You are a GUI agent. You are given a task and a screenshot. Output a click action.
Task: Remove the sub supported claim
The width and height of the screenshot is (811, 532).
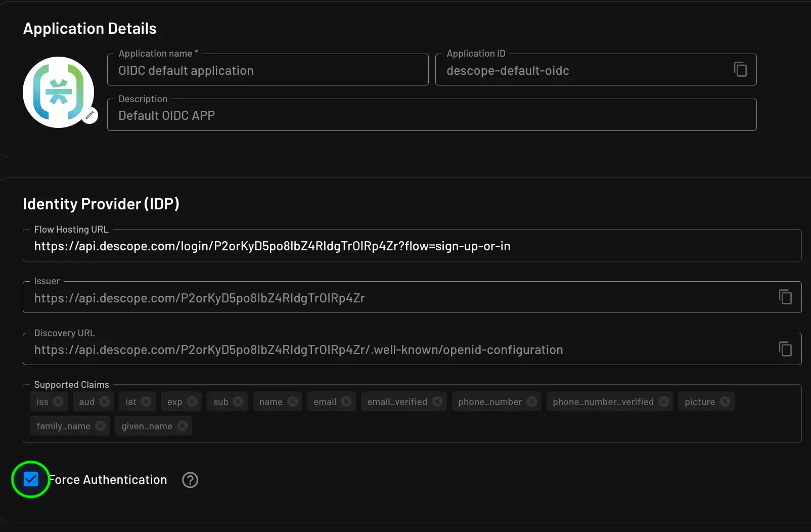pyautogui.click(x=239, y=401)
